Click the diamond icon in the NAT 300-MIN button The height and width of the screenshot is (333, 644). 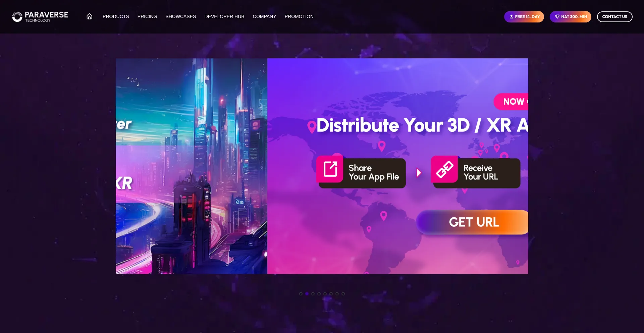(557, 17)
